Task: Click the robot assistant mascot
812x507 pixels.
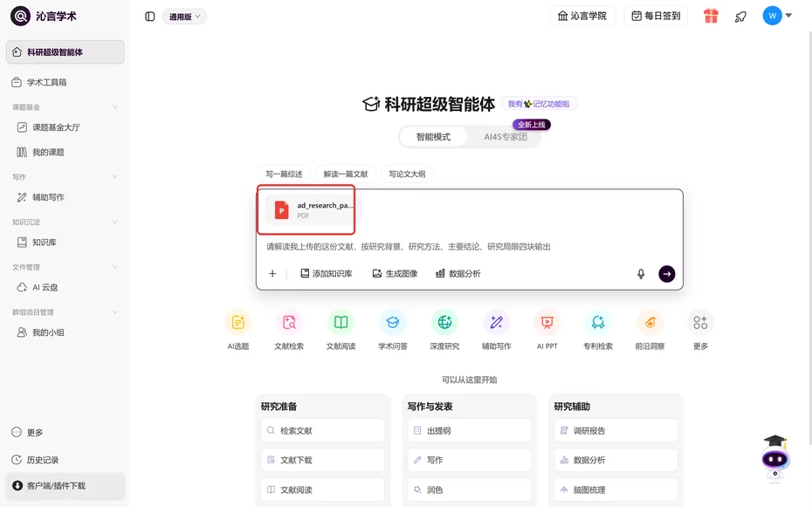Action: click(775, 459)
